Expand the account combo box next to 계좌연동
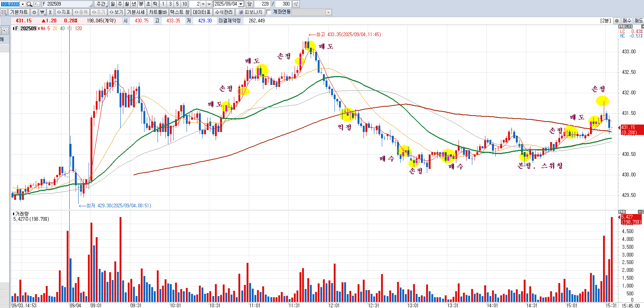Viewport: 644px width, 308px height. pyautogui.click(x=329, y=12)
